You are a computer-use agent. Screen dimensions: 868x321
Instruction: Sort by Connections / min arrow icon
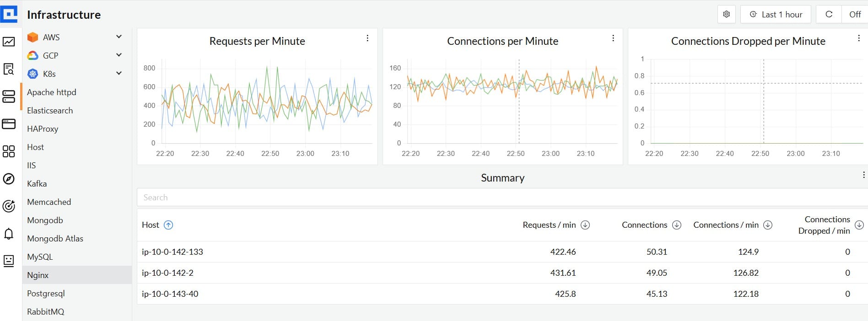768,225
